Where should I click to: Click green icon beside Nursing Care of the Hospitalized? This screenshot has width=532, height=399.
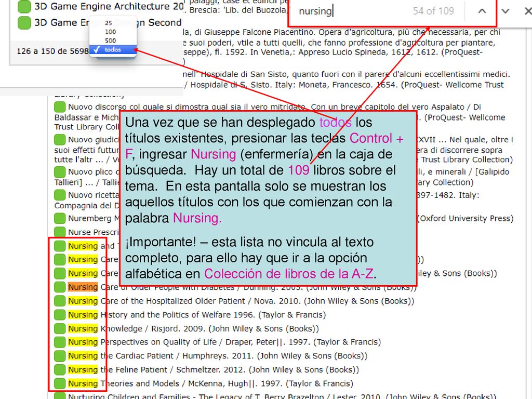[60, 301]
